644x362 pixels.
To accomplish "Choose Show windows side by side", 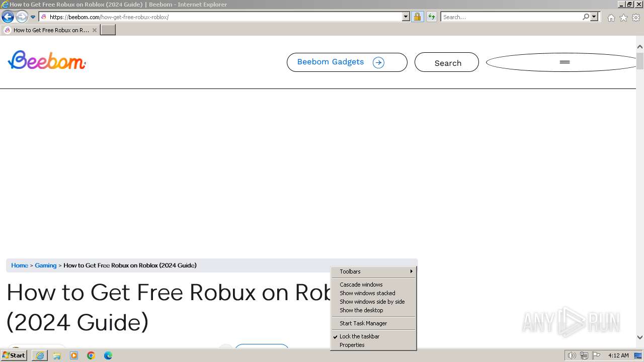I will point(374,302).
